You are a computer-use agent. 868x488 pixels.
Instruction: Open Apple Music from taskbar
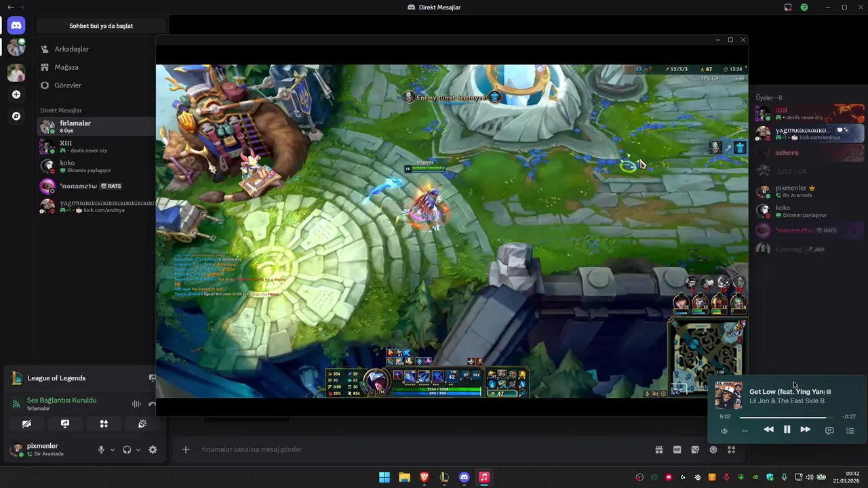pos(484,477)
